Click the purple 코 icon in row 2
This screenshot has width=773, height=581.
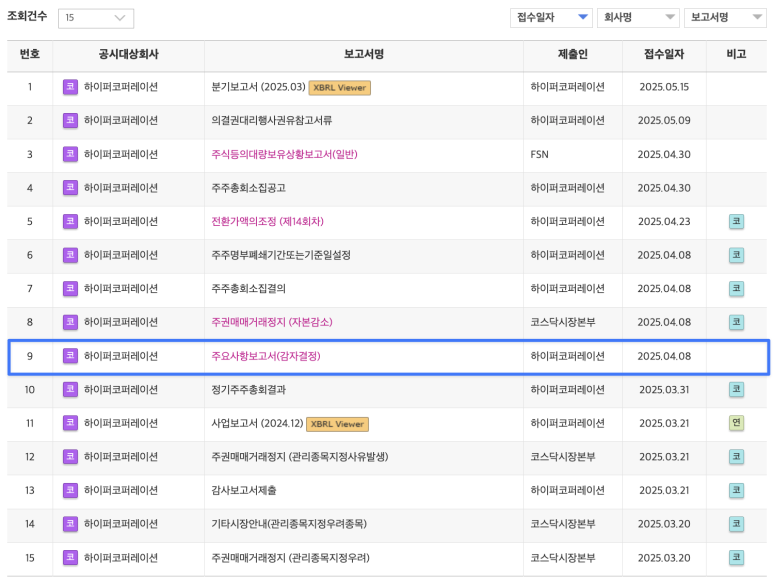click(70, 121)
